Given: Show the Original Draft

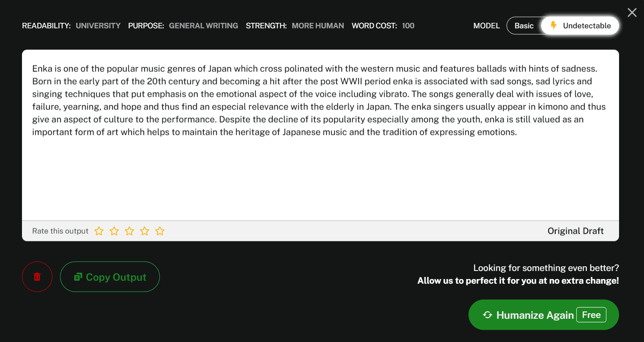Looking at the screenshot, I should 575,231.
